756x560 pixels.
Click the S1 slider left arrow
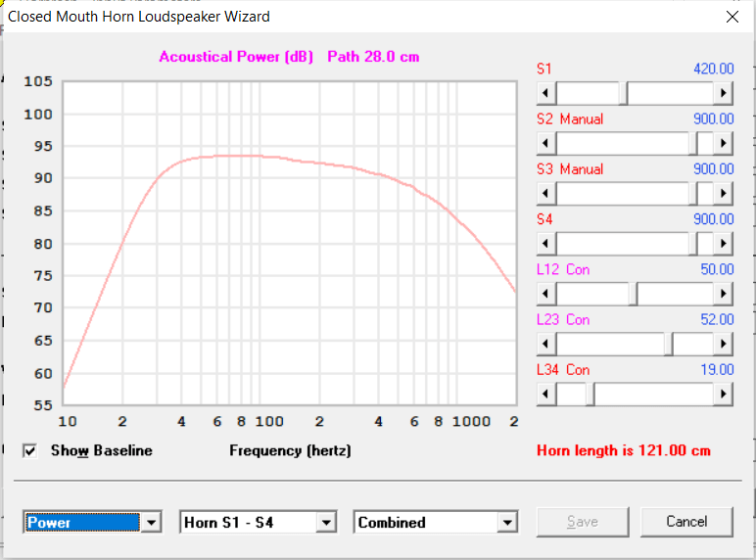click(546, 93)
